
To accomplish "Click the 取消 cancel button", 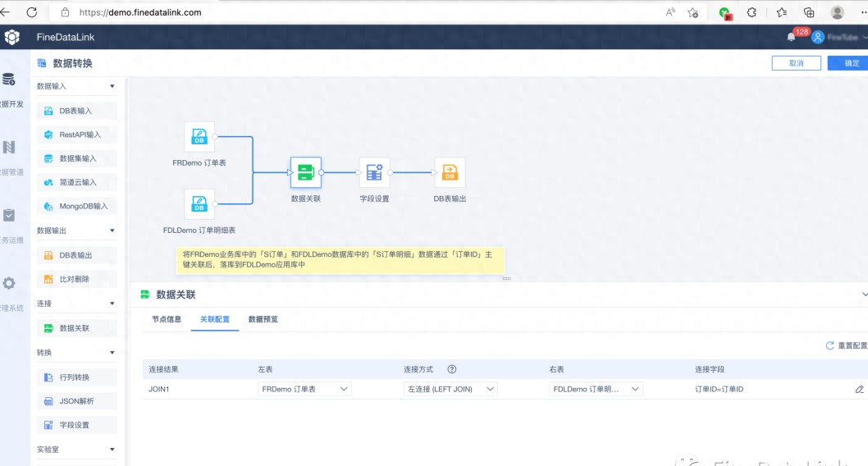I will [796, 63].
